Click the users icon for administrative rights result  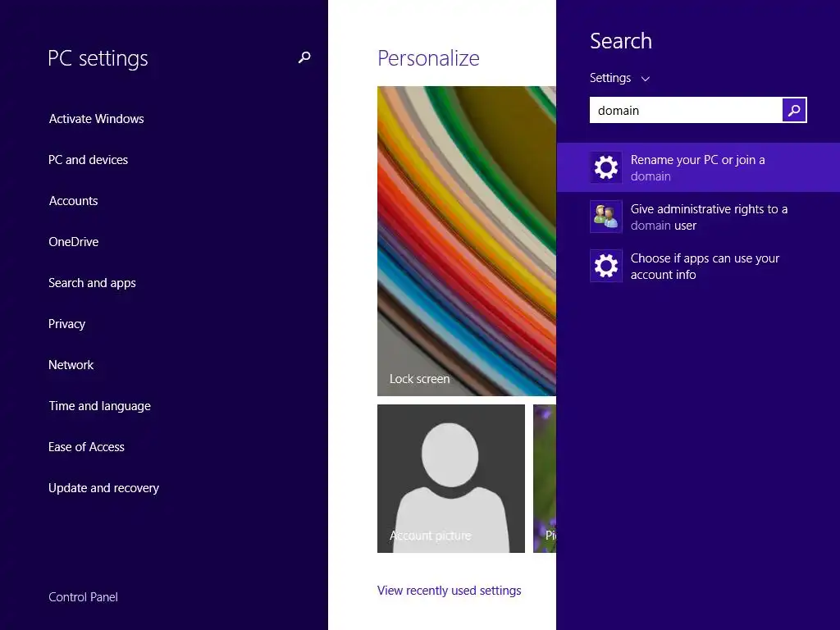(x=606, y=217)
